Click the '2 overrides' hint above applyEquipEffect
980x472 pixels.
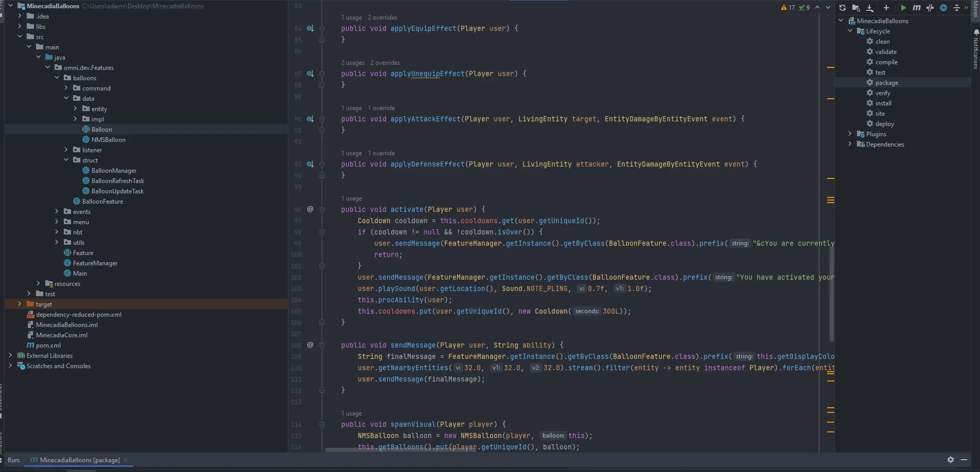pos(382,17)
